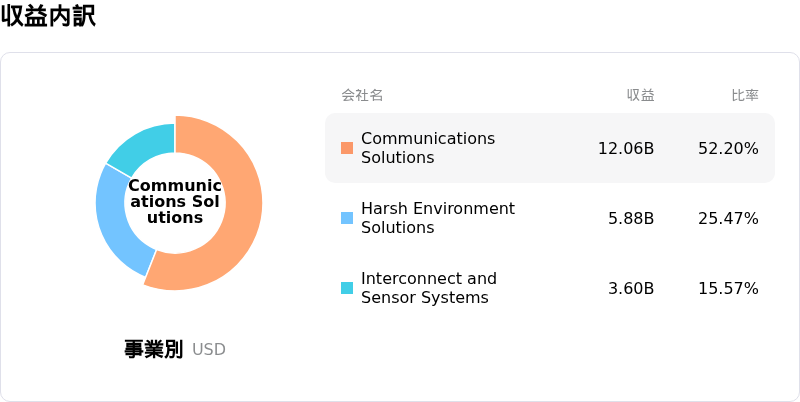Open the Communications Solutions row label
Screen dimensions: 800x402
click(428, 148)
